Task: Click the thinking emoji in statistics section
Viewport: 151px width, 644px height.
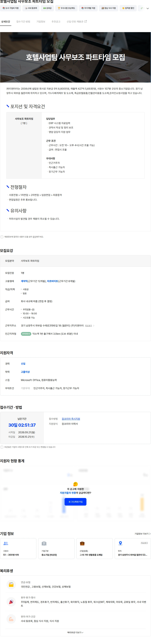Action: [x=76, y=484]
